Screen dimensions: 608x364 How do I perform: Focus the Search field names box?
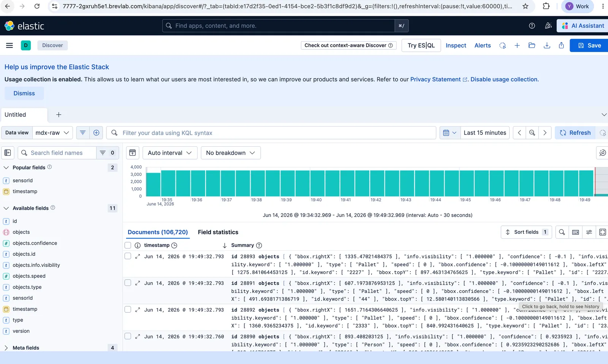click(57, 153)
